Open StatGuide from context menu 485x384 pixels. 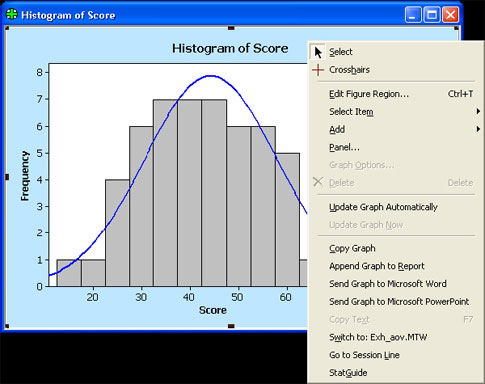click(x=395, y=373)
